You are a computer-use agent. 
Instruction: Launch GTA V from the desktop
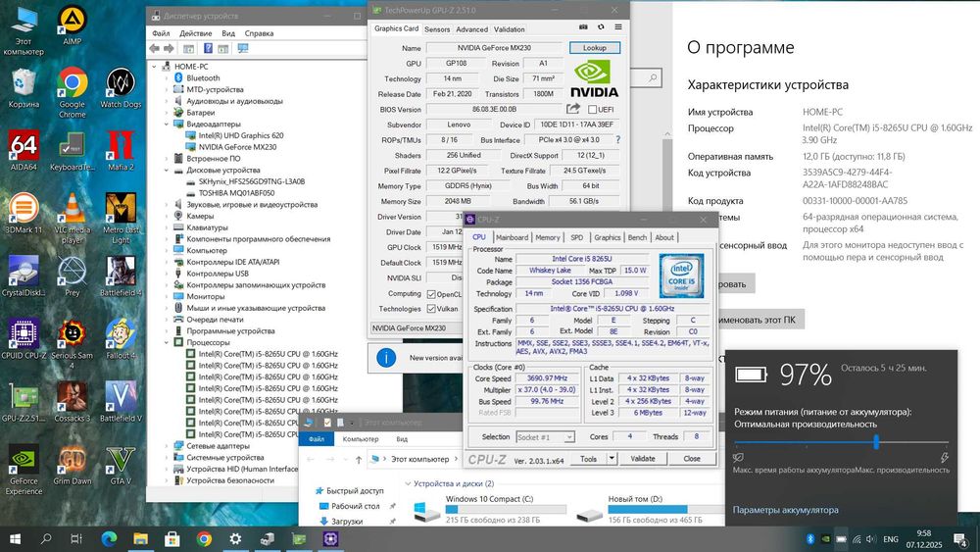(121, 465)
